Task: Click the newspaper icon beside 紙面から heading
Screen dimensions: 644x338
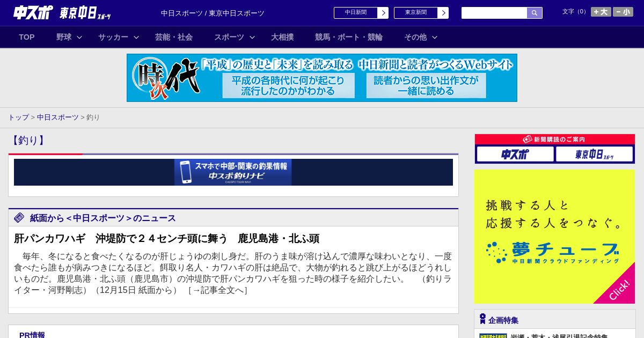Action: click(x=19, y=217)
